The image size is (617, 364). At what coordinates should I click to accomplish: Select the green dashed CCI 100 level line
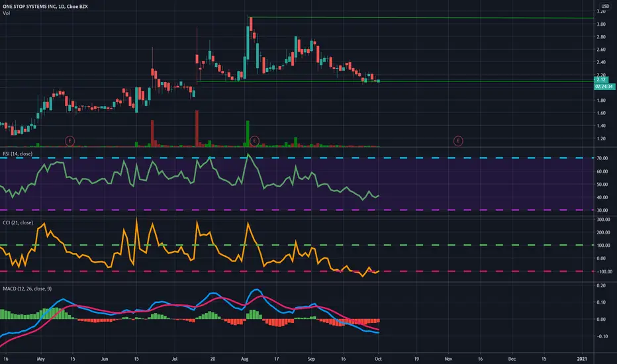[297, 245]
